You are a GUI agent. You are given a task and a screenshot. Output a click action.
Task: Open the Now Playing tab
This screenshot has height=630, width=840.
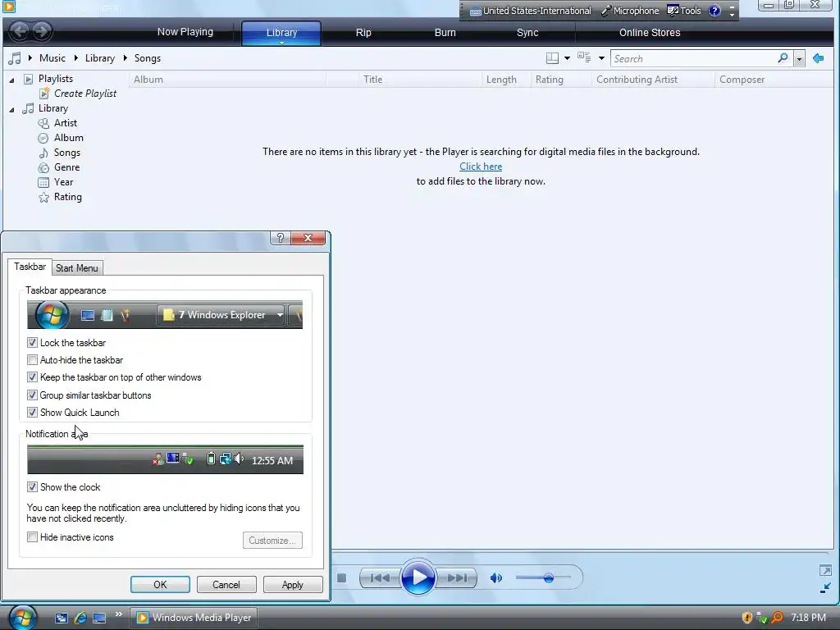click(185, 32)
